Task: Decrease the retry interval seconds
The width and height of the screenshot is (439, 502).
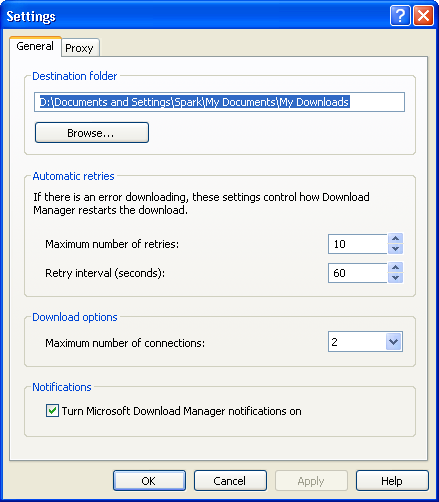Action: point(396,278)
